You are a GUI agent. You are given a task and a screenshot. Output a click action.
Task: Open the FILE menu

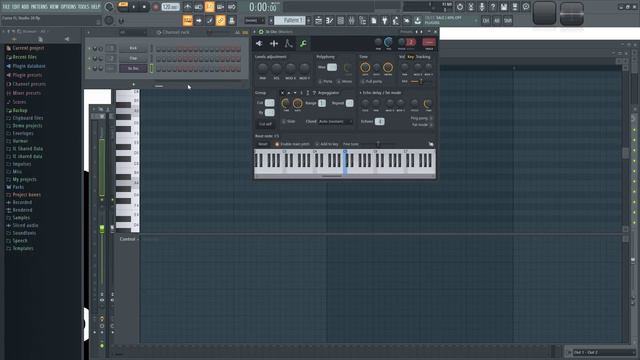click(x=6, y=7)
